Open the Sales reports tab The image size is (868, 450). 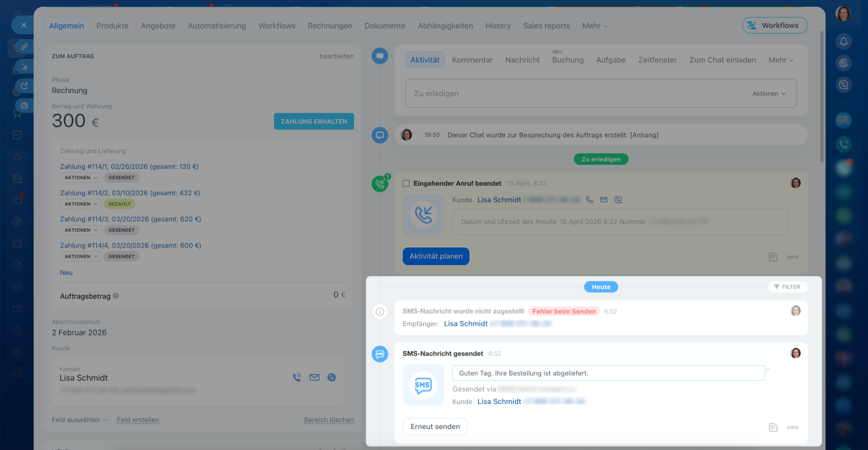click(x=547, y=26)
